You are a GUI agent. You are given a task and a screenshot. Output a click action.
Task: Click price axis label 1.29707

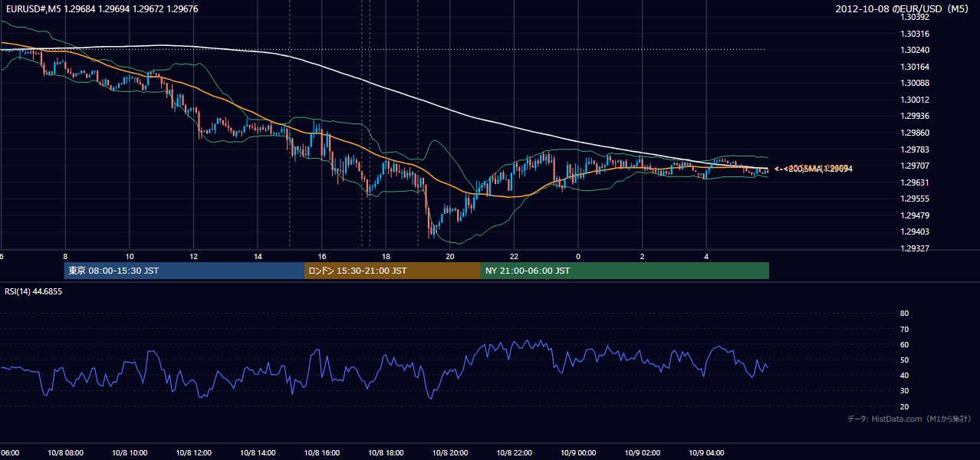coord(916,166)
